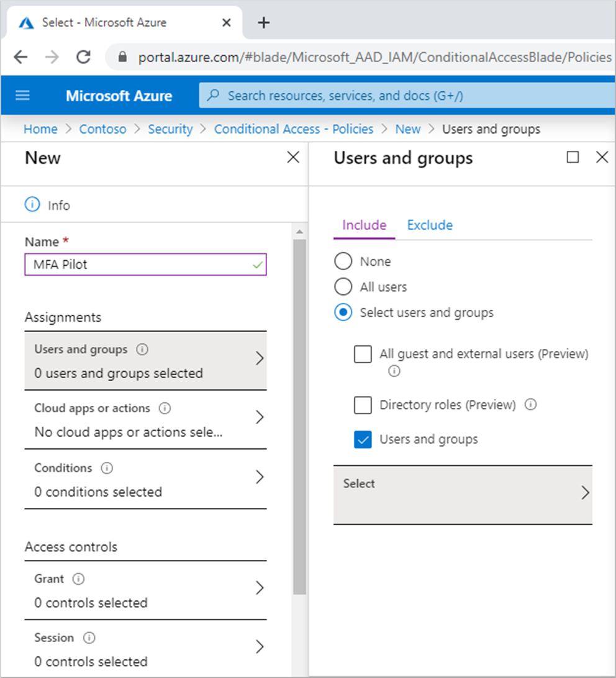Open the Security breadcrumb link
Screen dimensions: 616x678
pyautogui.click(x=170, y=129)
